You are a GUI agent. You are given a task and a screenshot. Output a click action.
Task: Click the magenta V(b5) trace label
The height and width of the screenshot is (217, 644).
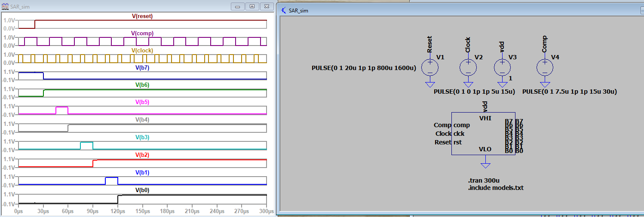click(x=142, y=102)
